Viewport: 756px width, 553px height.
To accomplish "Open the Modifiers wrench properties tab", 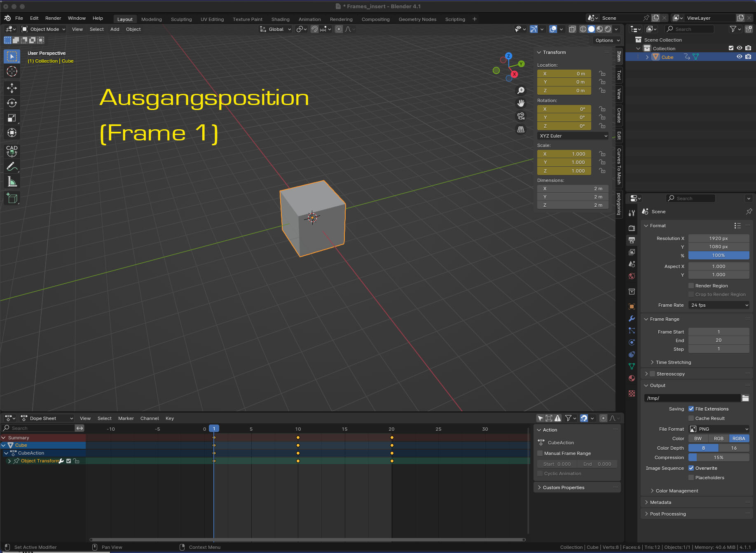I will pos(632,319).
